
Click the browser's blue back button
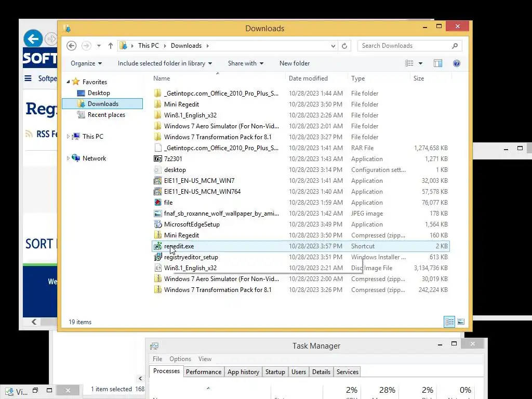pos(33,38)
